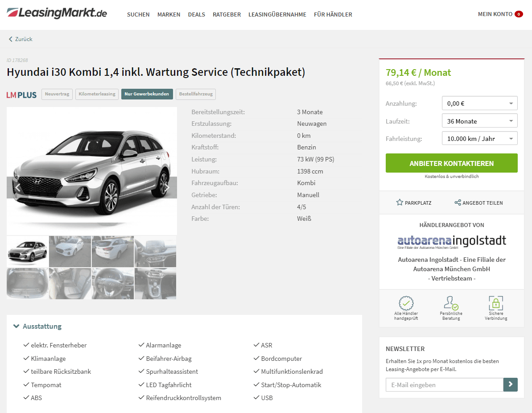The height and width of the screenshot is (413, 532).
Task: Click the ANBIETER KONTAKTIEREN button
Action: click(452, 163)
